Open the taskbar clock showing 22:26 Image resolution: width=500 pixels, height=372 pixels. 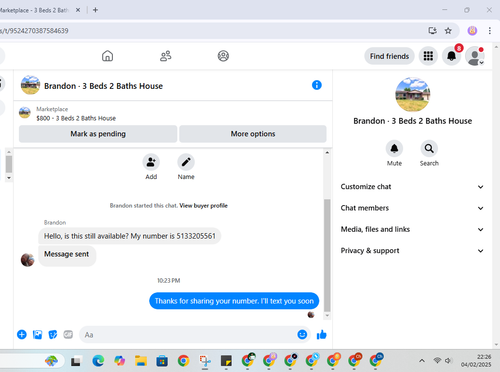476,361
